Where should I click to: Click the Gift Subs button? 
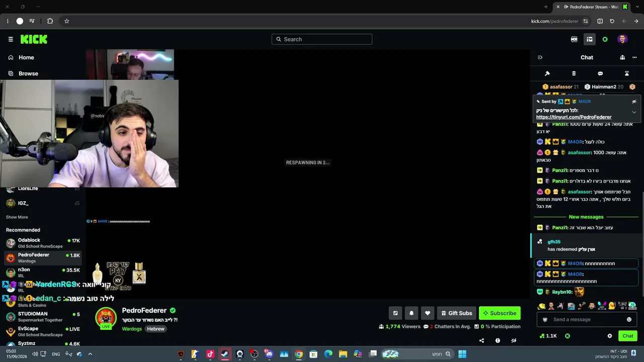point(456,313)
